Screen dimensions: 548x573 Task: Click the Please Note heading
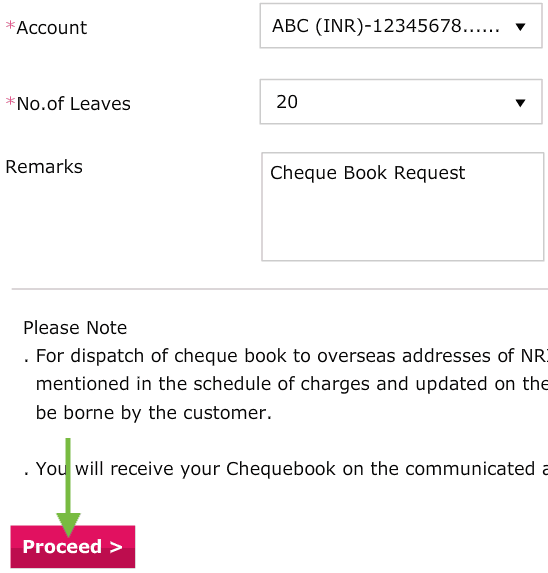point(75,327)
